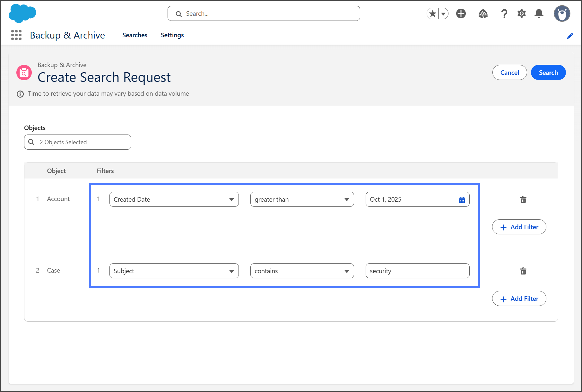Viewport: 582px width, 392px height.
Task: Switch to the Searches tab
Action: 135,35
